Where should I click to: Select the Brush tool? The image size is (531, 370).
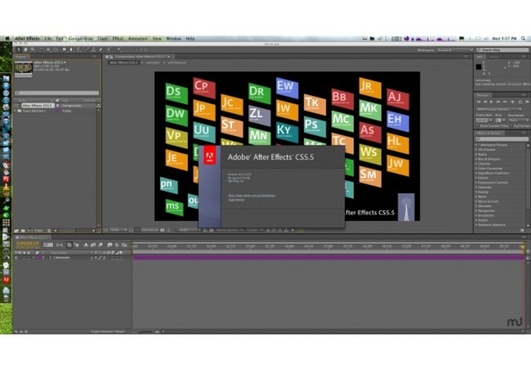click(87, 50)
